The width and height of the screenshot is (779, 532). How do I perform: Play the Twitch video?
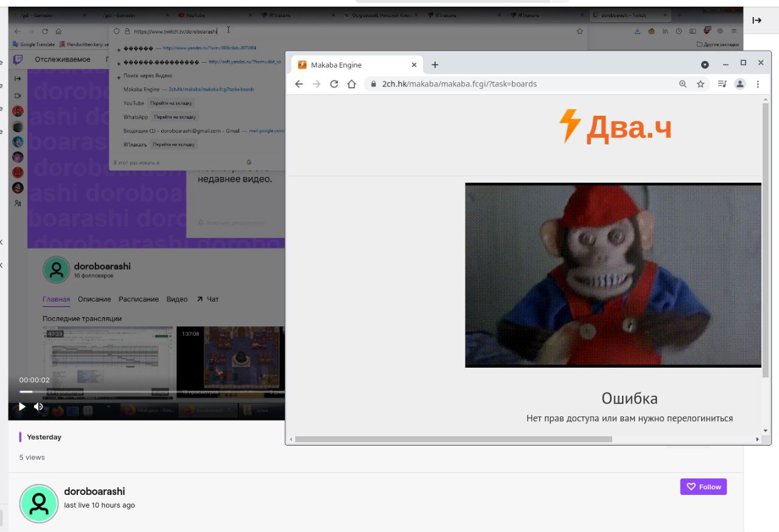22,407
